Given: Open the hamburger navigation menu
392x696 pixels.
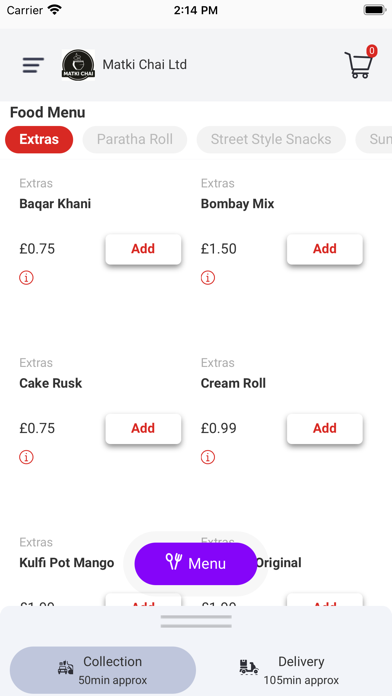Looking at the screenshot, I should click(x=33, y=65).
